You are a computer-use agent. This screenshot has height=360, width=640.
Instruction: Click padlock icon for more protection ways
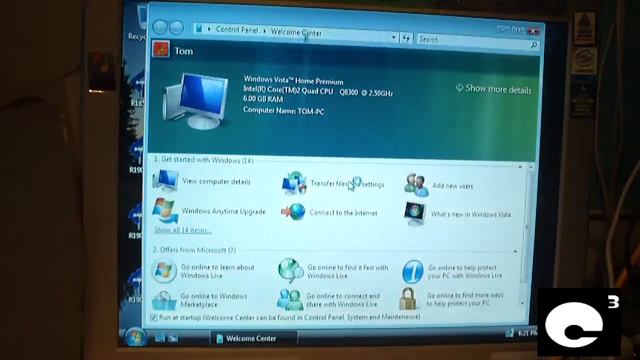tap(408, 298)
